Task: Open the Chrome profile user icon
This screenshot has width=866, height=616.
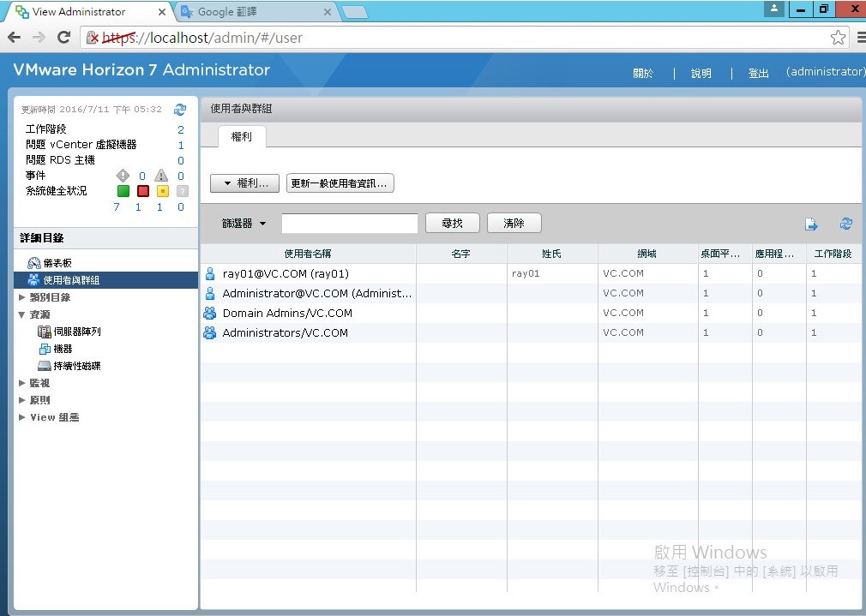Action: pos(774,9)
